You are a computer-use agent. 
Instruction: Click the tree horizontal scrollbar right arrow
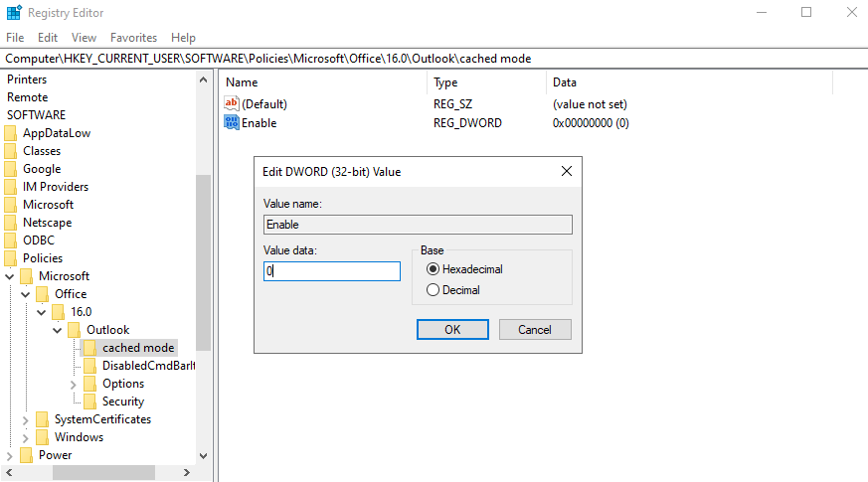click(x=187, y=473)
